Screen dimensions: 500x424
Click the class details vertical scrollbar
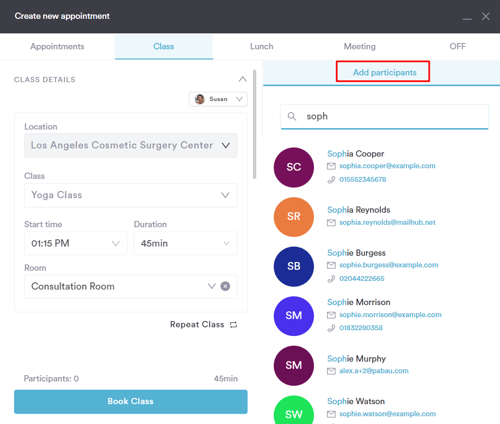pos(255,124)
